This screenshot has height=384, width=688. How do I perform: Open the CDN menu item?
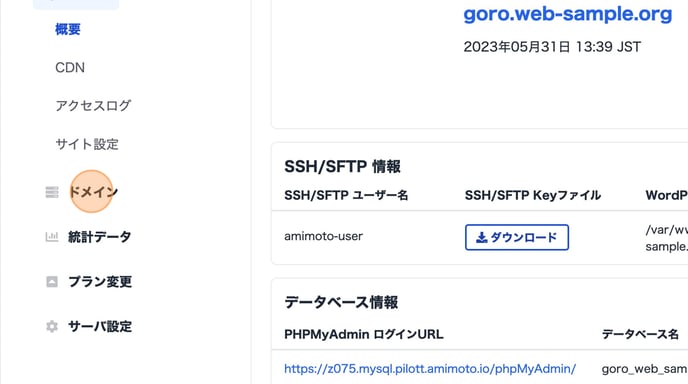70,68
